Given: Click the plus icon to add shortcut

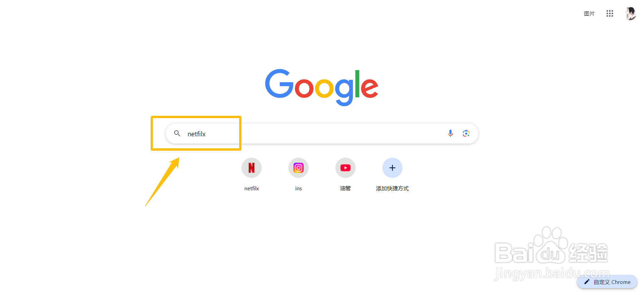Looking at the screenshot, I should (x=392, y=168).
